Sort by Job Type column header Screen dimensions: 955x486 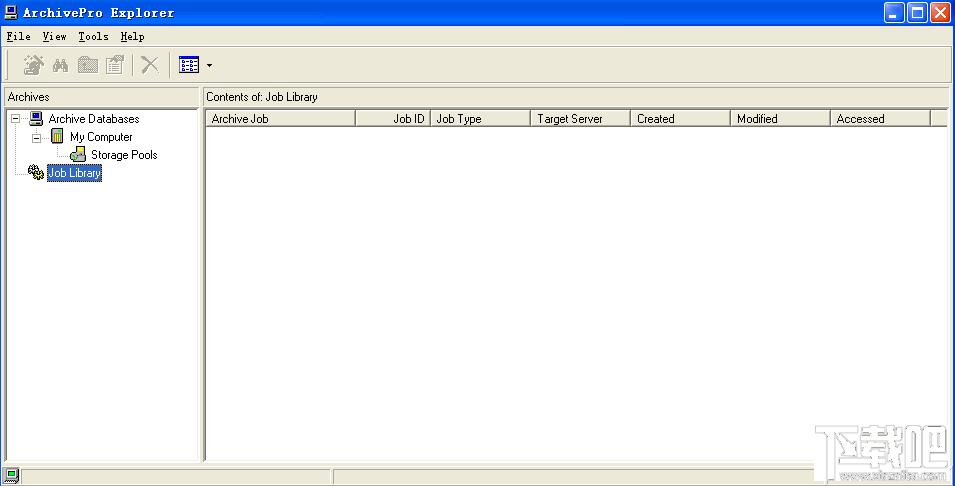(x=481, y=119)
